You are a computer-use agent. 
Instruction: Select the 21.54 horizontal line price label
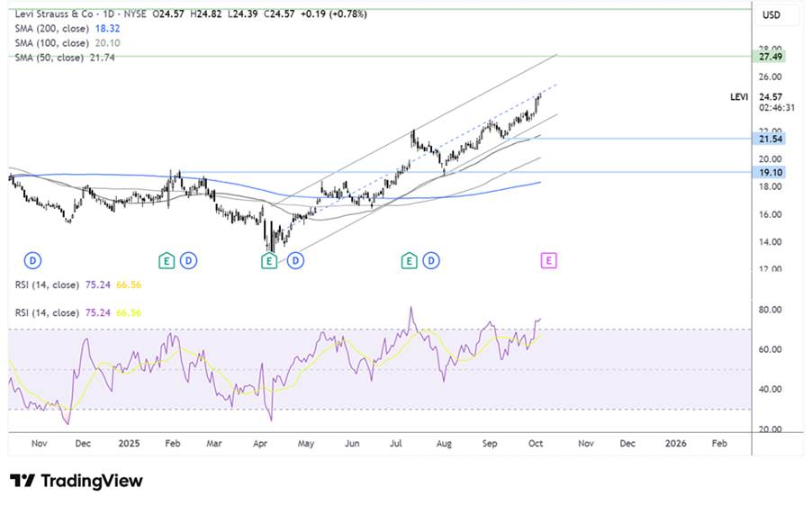[770, 139]
